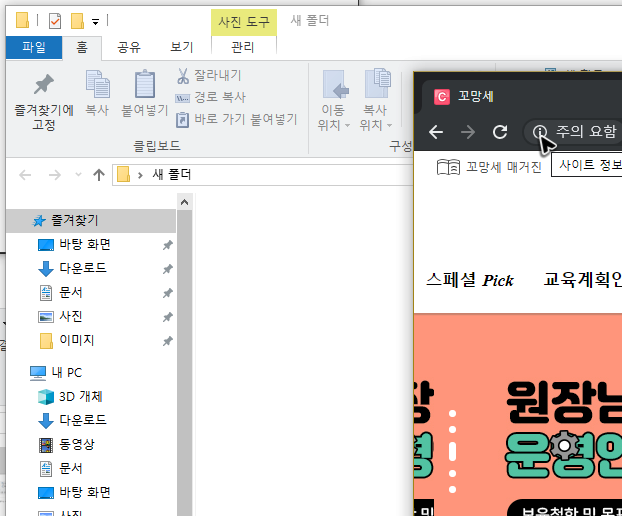
Task: Open Downloads (다운로드) under 내 PC
Action: (x=72, y=420)
